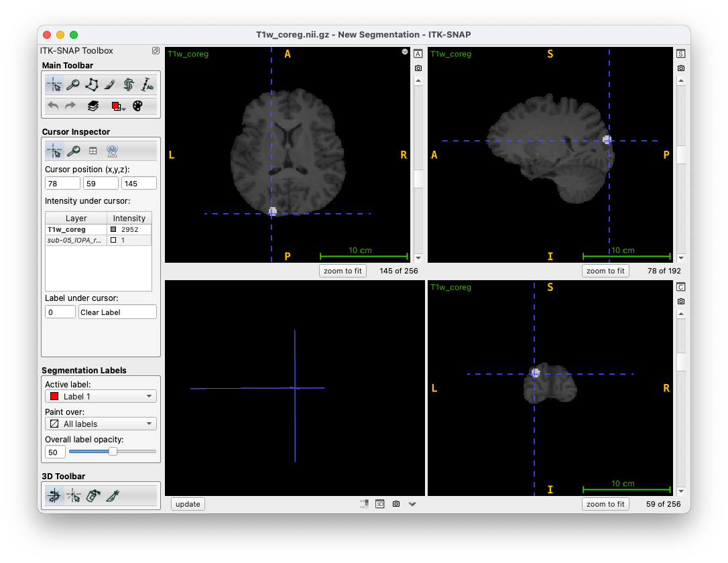
Task: Select the 3D trackball rotation tool
Action: [54, 495]
